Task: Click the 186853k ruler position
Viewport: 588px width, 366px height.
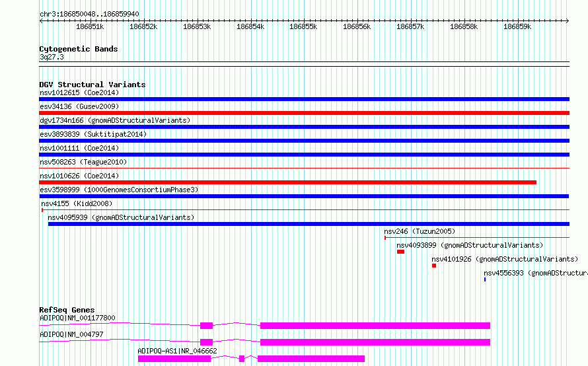Action: [197, 26]
